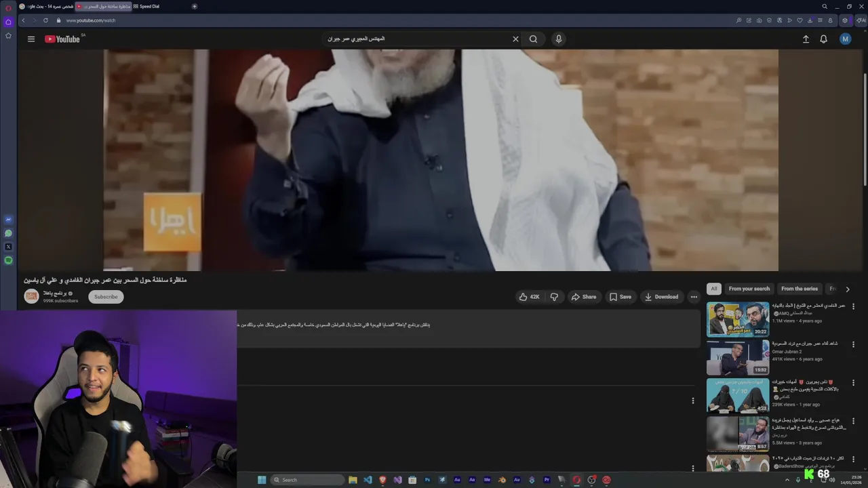Open Opera sidebar home icon

tap(8, 22)
